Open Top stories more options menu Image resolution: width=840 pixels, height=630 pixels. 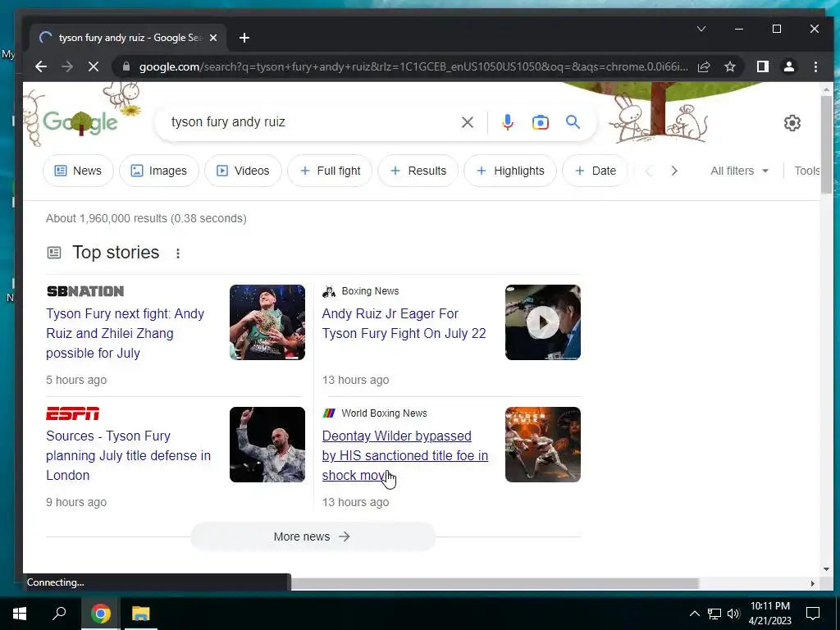point(178,253)
